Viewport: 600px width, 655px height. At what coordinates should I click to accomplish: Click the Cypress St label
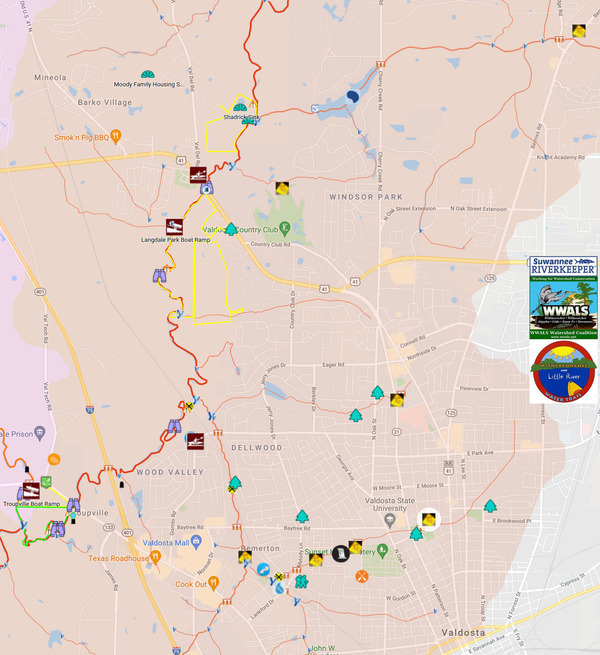point(572,581)
